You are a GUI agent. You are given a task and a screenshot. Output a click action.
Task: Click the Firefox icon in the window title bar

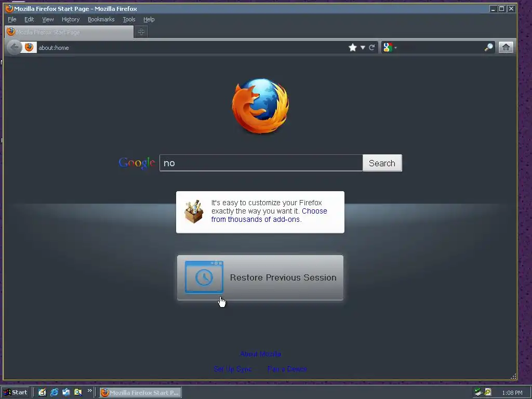point(9,8)
